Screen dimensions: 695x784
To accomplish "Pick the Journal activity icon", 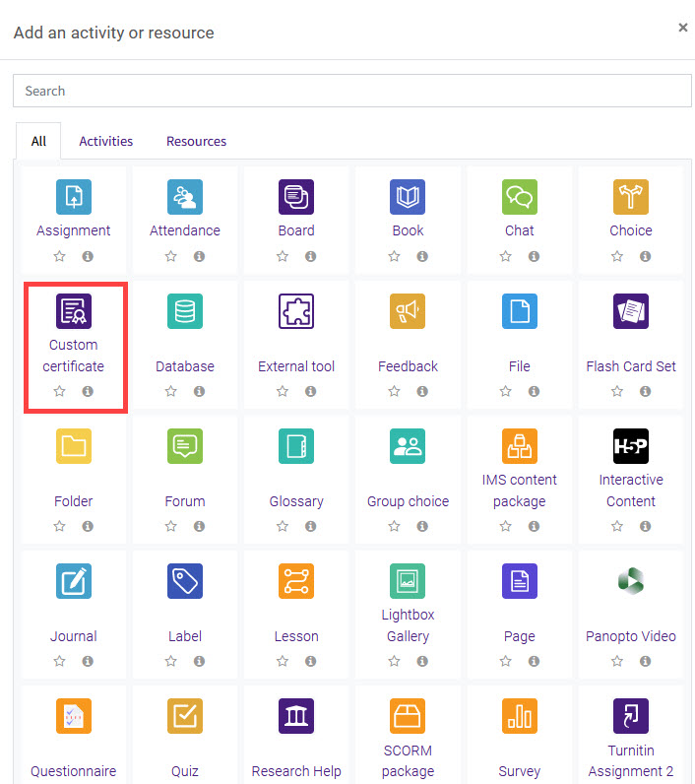I will click(x=74, y=581).
